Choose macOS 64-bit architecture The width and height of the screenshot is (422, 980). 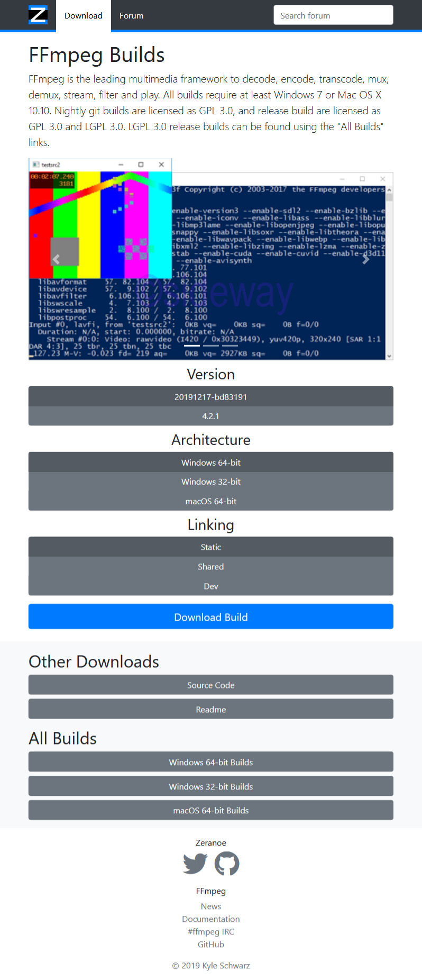click(211, 501)
